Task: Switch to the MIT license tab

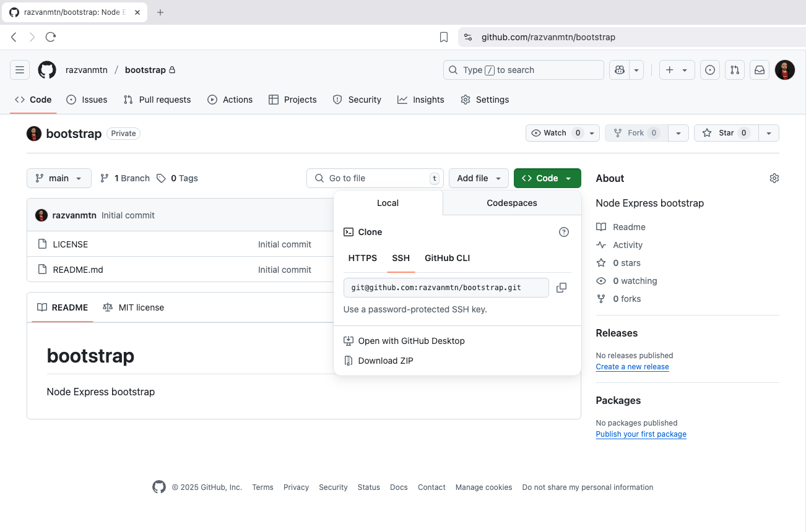Action: pos(133,307)
